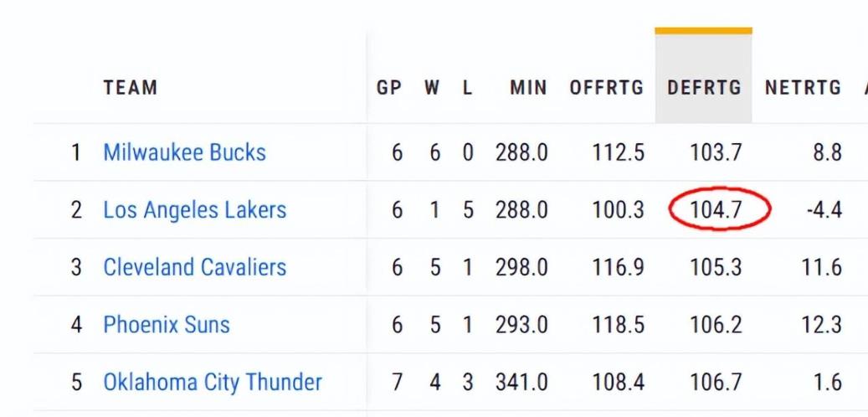Viewport: 868px width, 417px height.
Task: Sort table by OFFRTG column header
Action: coord(607,87)
